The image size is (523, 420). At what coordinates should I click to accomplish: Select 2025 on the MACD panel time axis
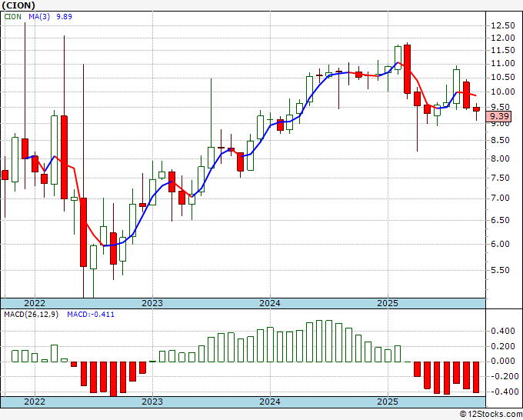(x=388, y=402)
